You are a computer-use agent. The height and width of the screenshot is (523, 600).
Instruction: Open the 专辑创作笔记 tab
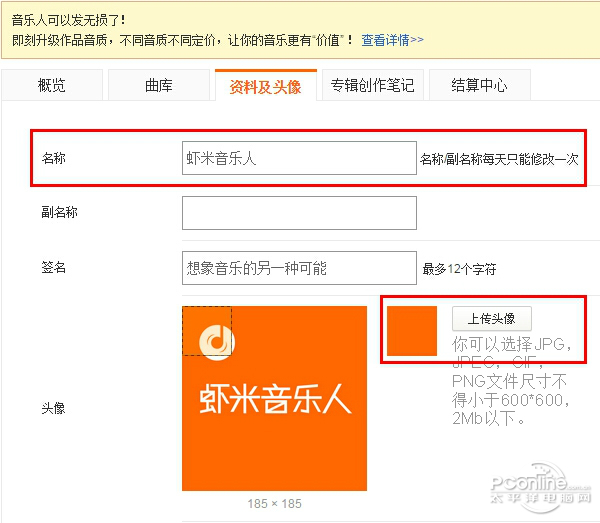tap(373, 85)
